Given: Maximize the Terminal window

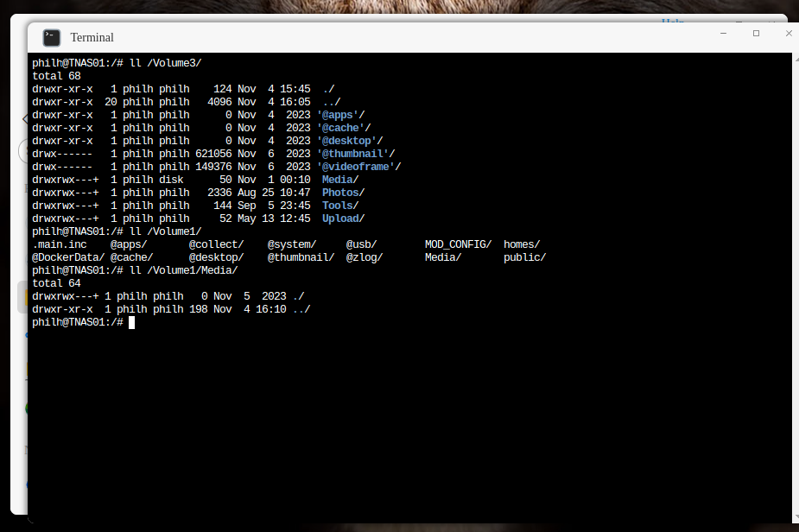Looking at the screenshot, I should click(756, 33).
